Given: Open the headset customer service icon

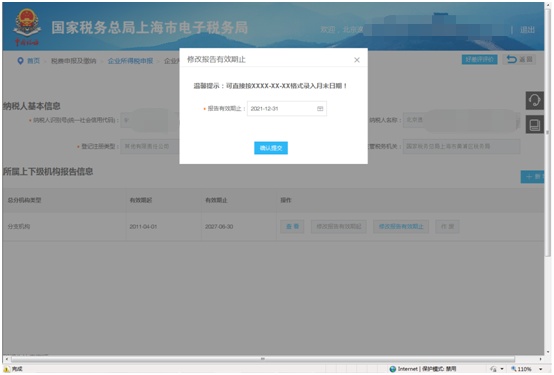Looking at the screenshot, I should [x=534, y=100].
